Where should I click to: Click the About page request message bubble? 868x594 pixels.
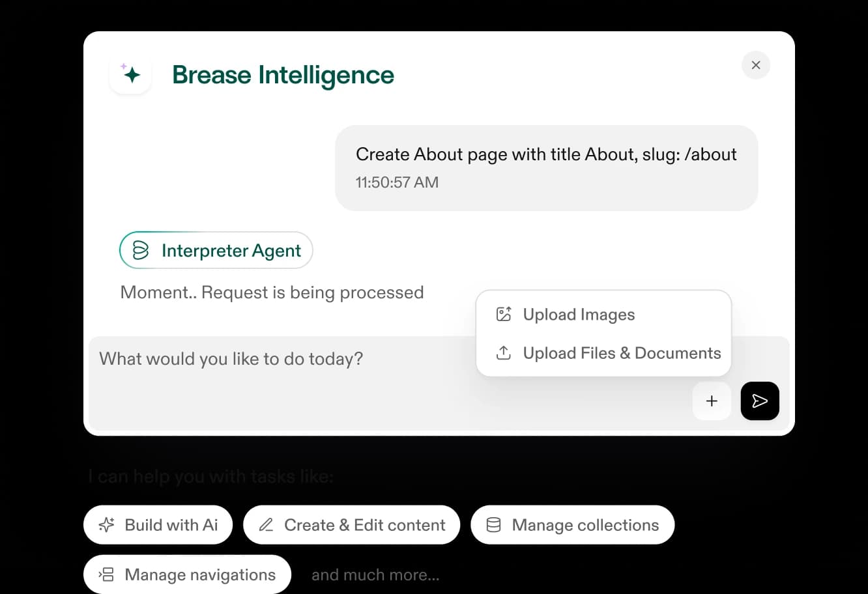pyautogui.click(x=546, y=167)
